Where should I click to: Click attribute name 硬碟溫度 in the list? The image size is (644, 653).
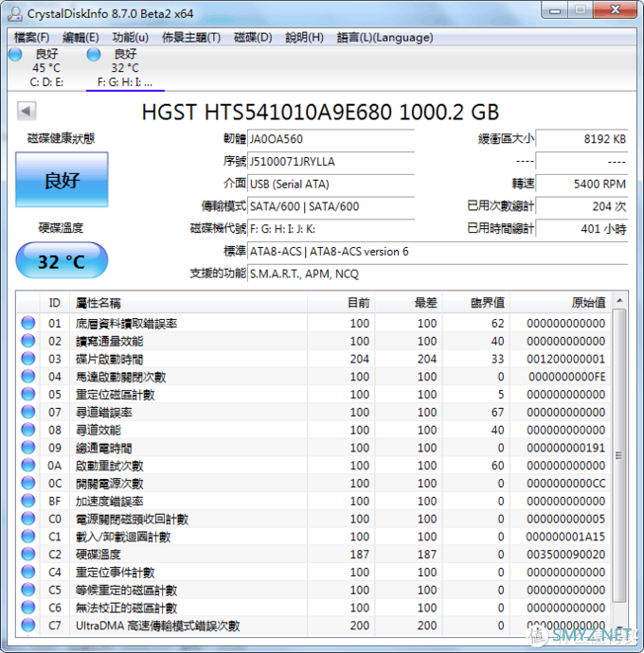click(98, 555)
